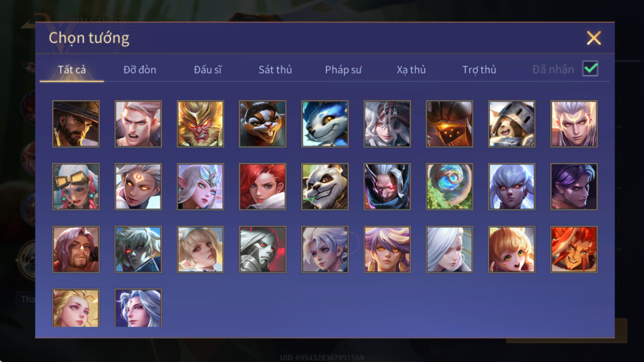Toggle the Đã nhận checkbox
The image size is (644, 362).
[590, 69]
